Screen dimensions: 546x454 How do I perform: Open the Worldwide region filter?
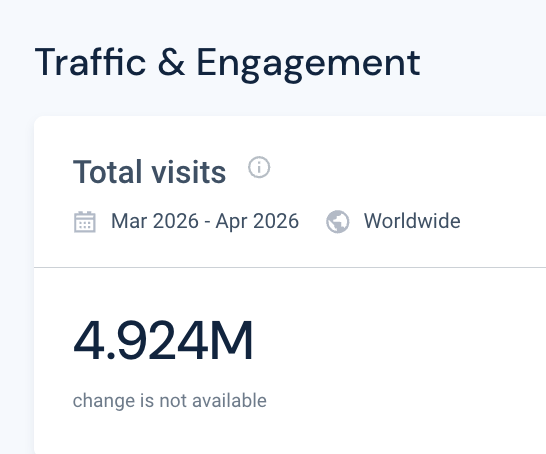[412, 221]
